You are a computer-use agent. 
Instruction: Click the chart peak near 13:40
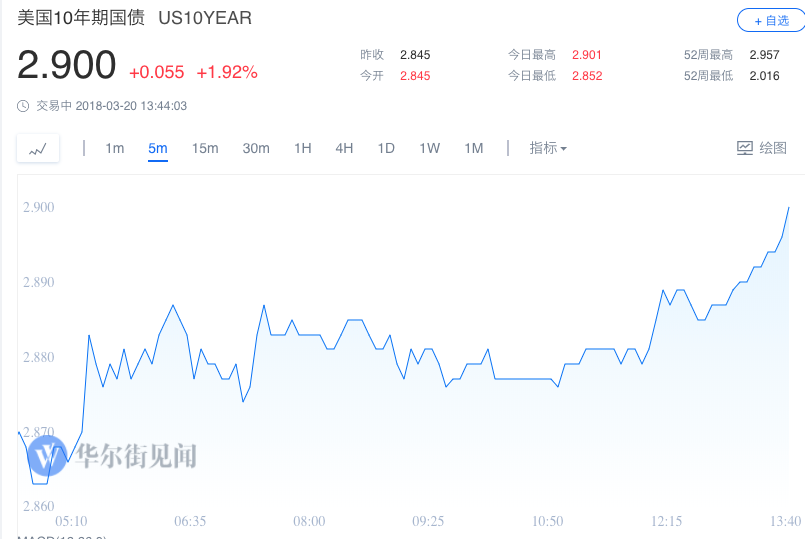tap(789, 207)
